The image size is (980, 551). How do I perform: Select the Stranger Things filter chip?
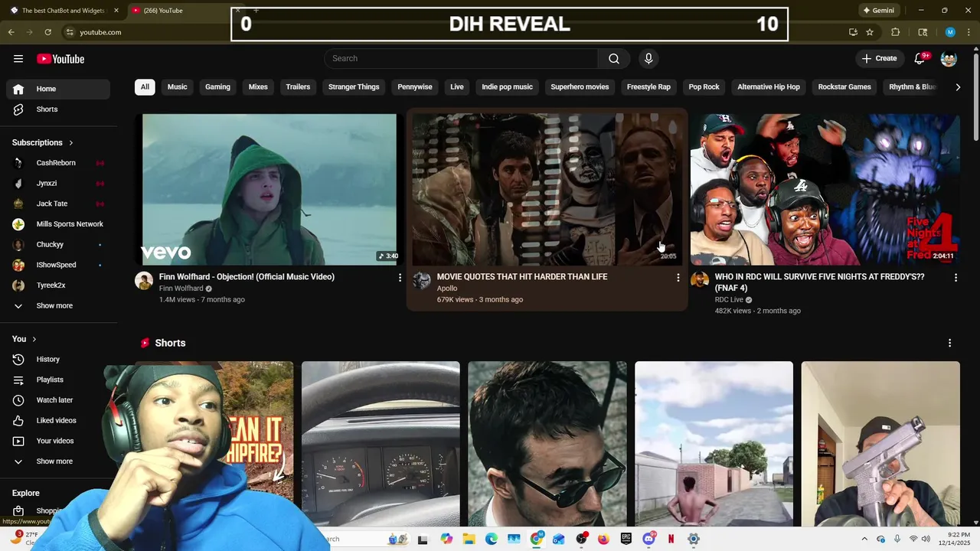click(x=354, y=87)
